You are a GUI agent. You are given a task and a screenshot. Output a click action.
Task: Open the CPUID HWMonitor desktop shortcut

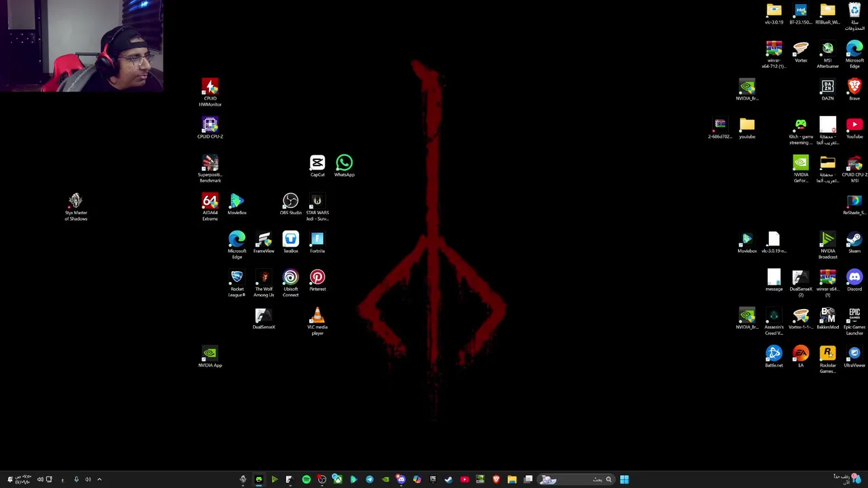point(210,93)
